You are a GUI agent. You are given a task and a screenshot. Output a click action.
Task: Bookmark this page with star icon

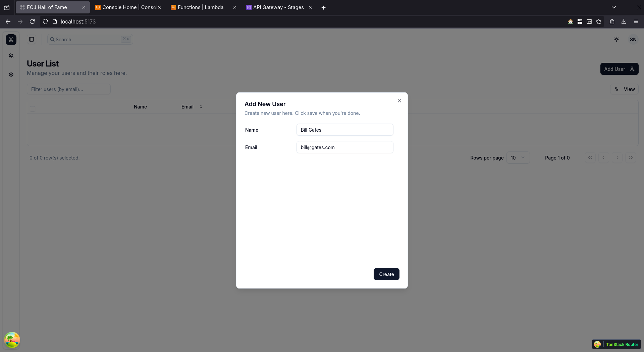click(x=599, y=21)
